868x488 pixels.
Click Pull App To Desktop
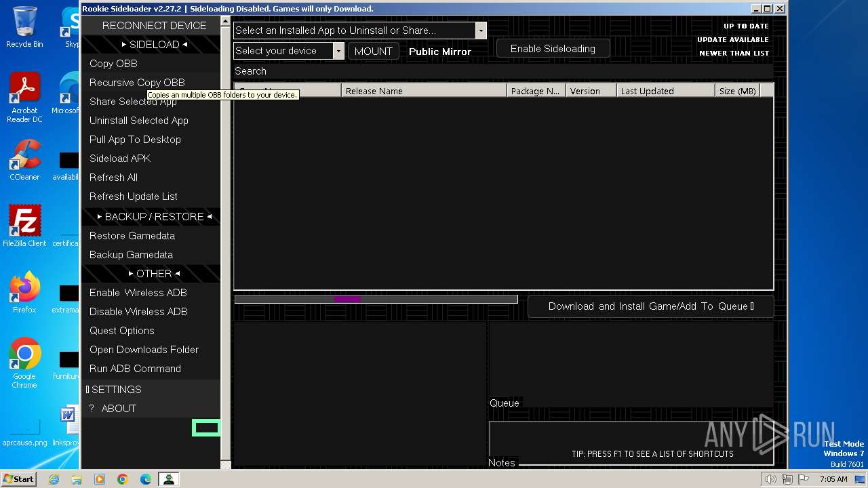pos(151,140)
